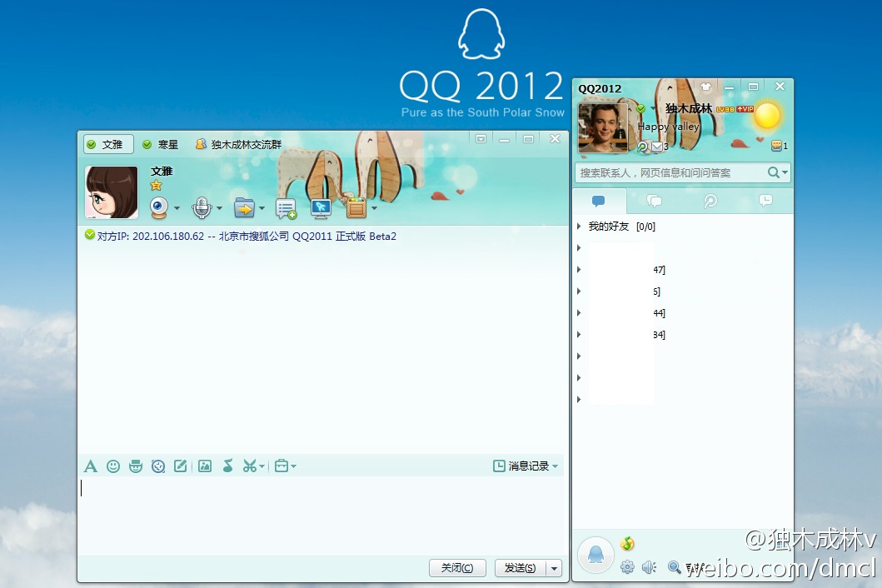882x588 pixels.
Task: Open remote desktop assistance monitor icon
Action: pyautogui.click(x=321, y=209)
